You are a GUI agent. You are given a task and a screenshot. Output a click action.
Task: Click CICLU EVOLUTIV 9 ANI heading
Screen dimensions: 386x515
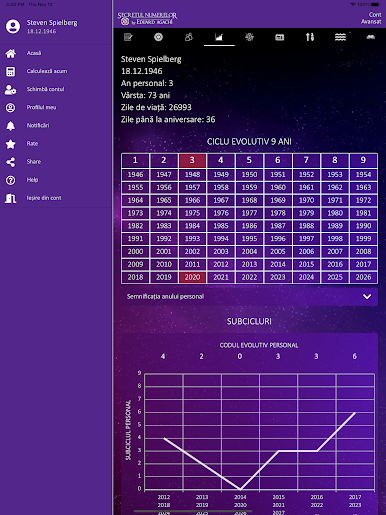tap(249, 142)
